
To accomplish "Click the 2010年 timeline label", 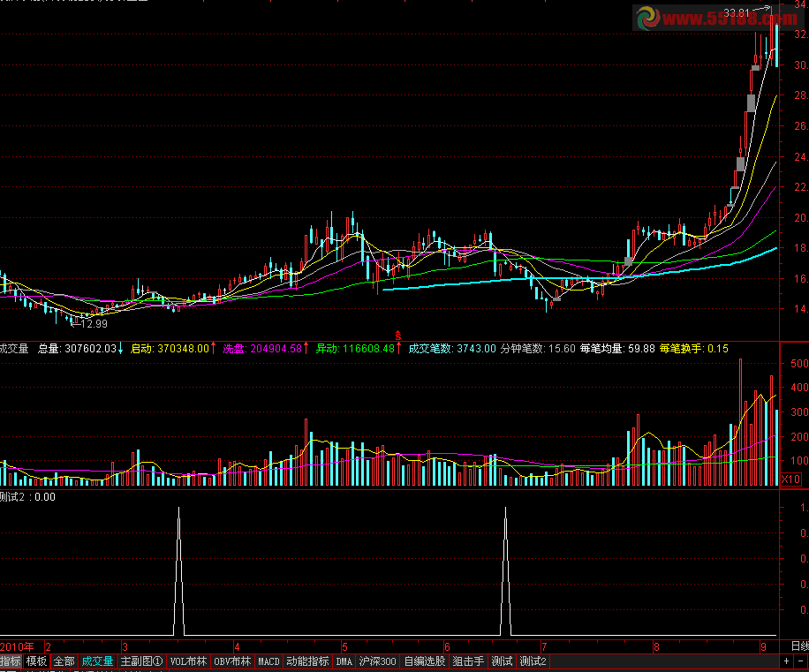I will [x=17, y=646].
